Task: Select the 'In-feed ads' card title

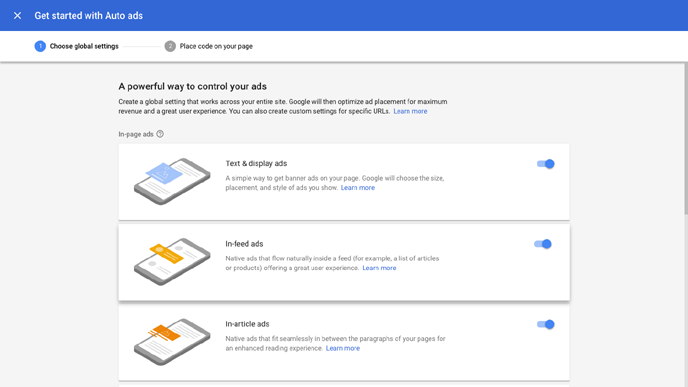Action: [x=244, y=244]
